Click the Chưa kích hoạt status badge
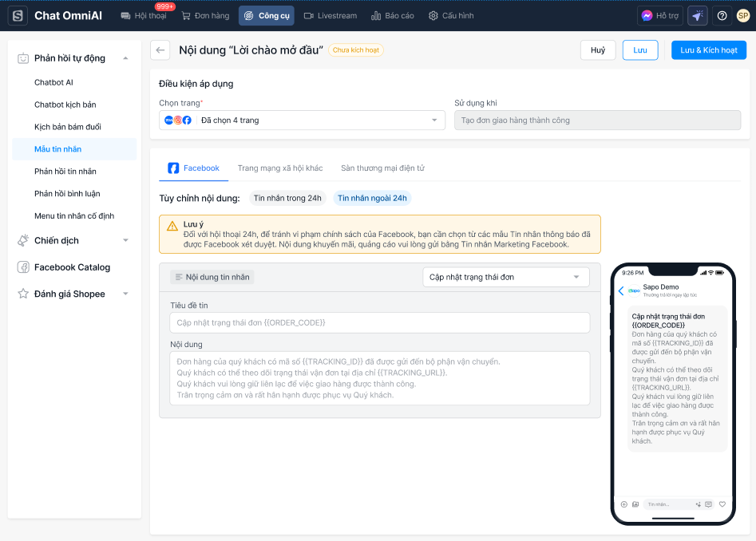This screenshot has height=541, width=756. point(356,50)
